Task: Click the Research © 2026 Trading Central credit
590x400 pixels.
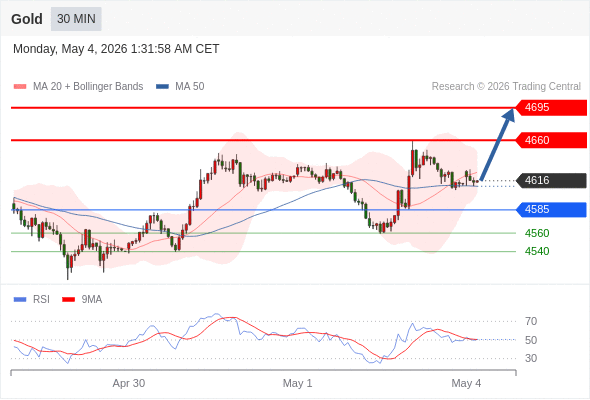Action: coord(506,87)
